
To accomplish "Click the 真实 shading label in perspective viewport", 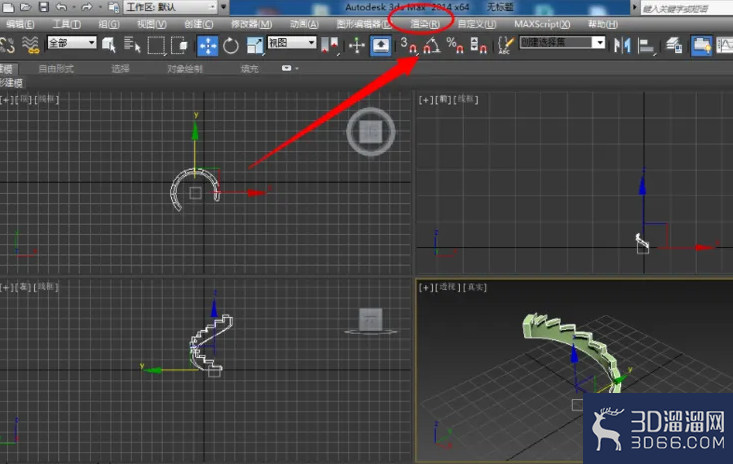I will coord(475,287).
